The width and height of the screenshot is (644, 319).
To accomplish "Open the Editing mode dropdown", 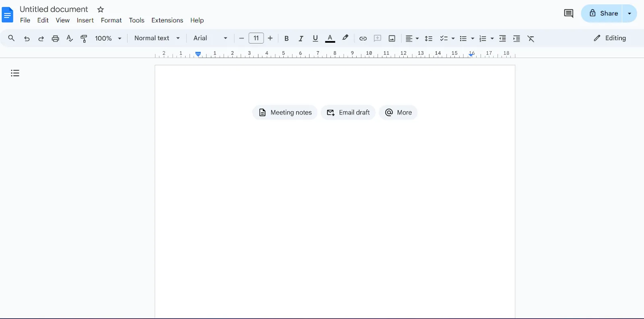I will click(610, 38).
